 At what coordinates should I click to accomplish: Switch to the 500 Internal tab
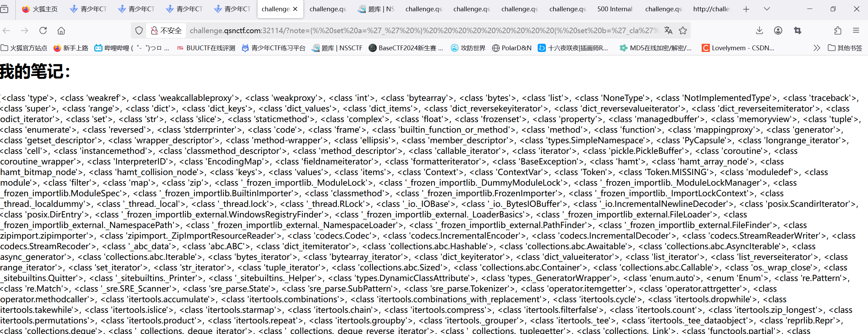(x=614, y=9)
